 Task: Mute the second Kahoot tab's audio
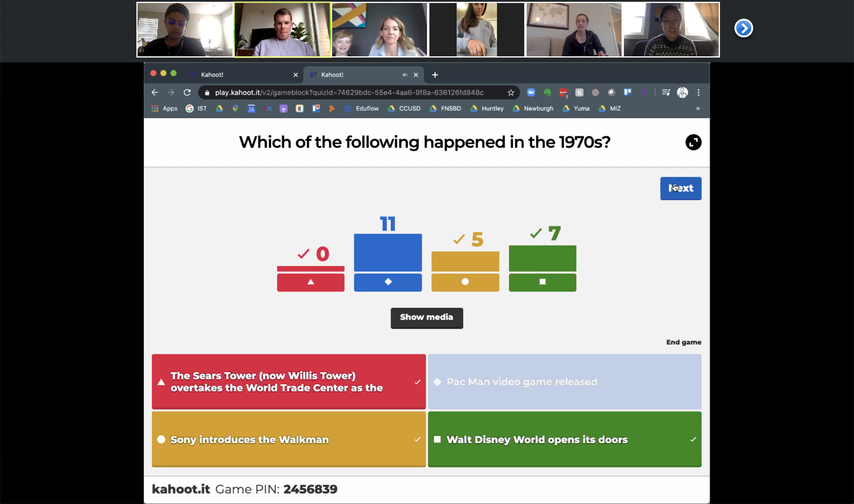point(404,75)
